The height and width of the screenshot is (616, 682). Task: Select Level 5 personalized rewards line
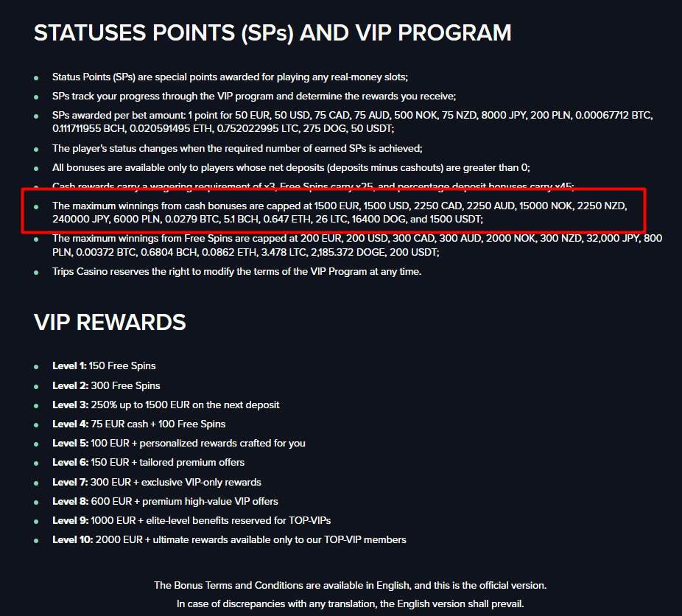coord(178,443)
